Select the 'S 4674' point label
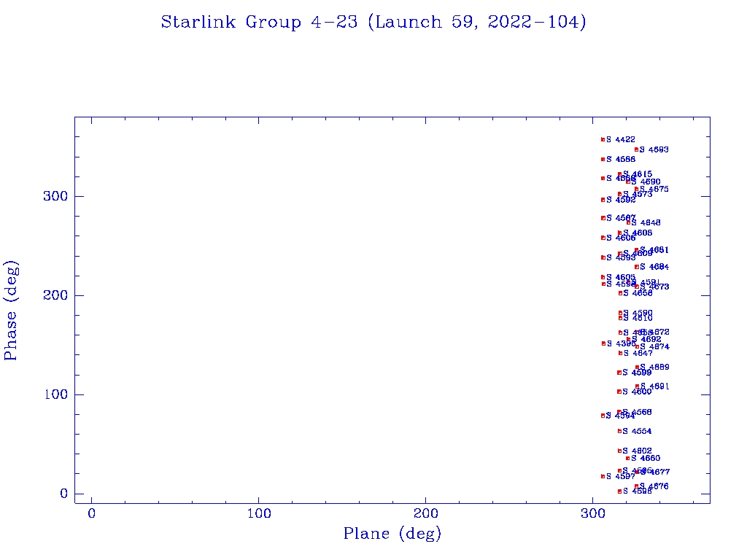The height and width of the screenshot is (560, 747). 654,346
